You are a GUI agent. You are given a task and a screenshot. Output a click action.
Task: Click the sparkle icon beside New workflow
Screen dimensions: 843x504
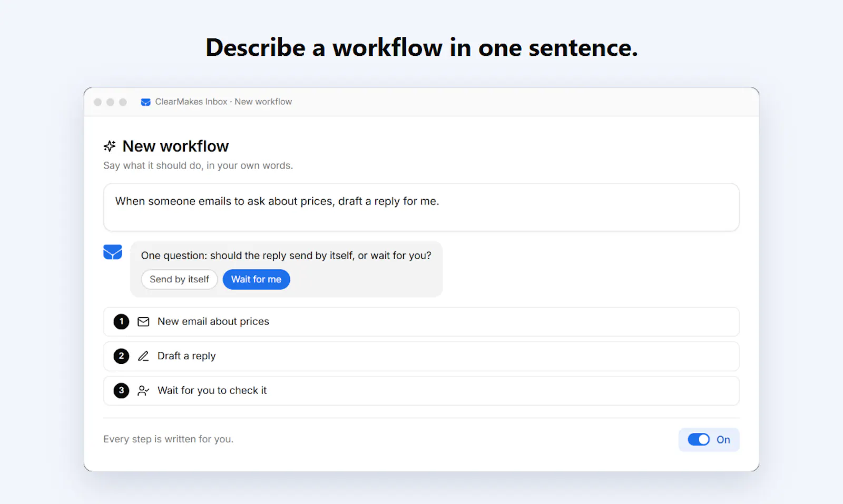110,146
